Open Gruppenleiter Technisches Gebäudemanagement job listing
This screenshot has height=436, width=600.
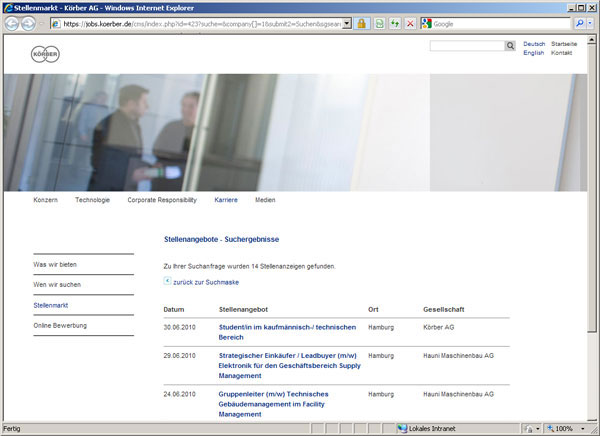[273, 404]
